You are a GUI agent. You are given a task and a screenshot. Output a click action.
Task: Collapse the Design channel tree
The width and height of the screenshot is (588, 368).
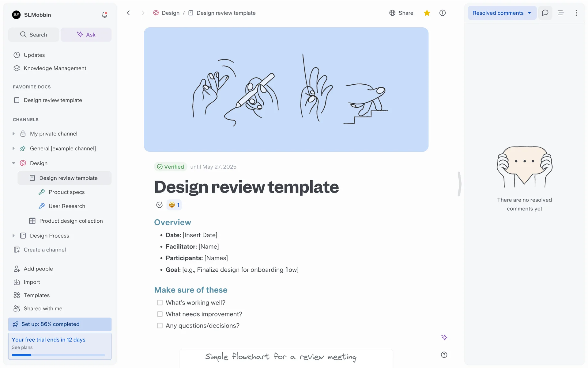tap(13, 163)
